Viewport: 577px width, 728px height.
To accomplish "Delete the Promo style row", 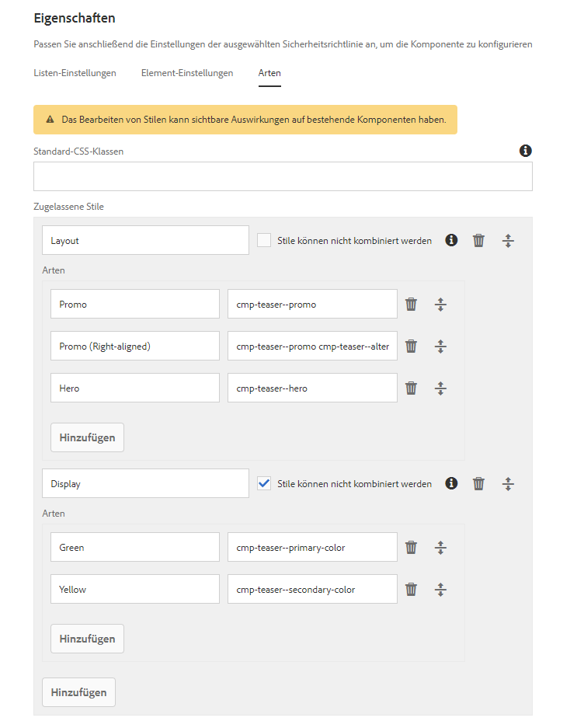I will [412, 305].
